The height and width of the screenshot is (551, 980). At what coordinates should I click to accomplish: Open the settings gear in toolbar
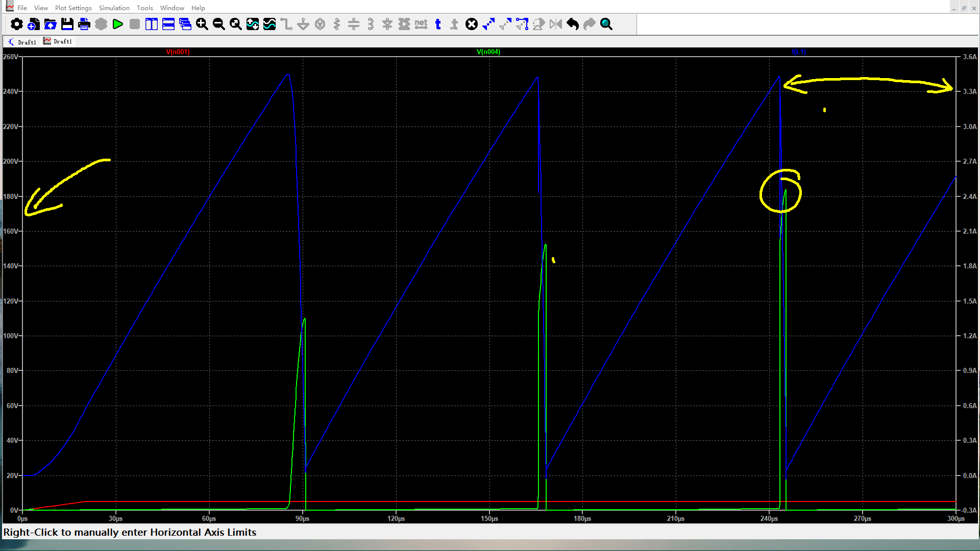[x=17, y=24]
